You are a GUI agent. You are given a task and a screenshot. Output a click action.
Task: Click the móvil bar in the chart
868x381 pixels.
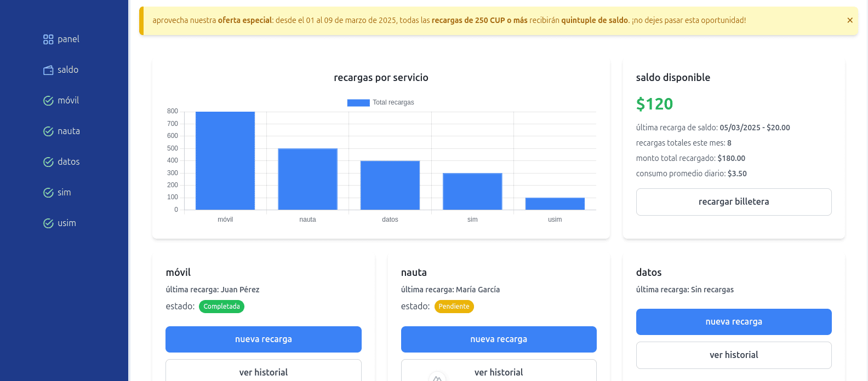pos(225,161)
